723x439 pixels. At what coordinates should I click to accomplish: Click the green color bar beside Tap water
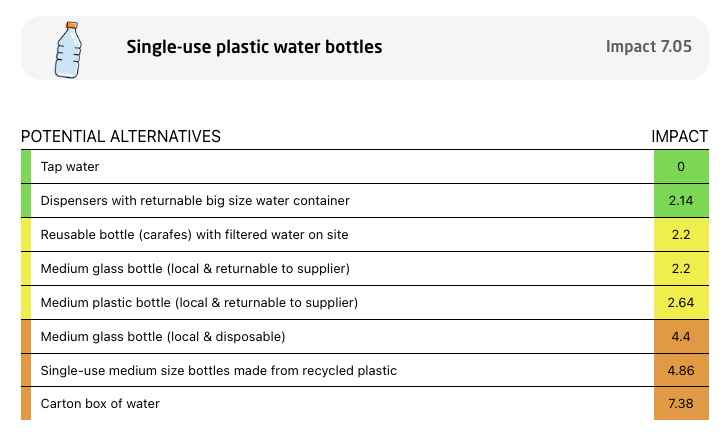(x=26, y=166)
